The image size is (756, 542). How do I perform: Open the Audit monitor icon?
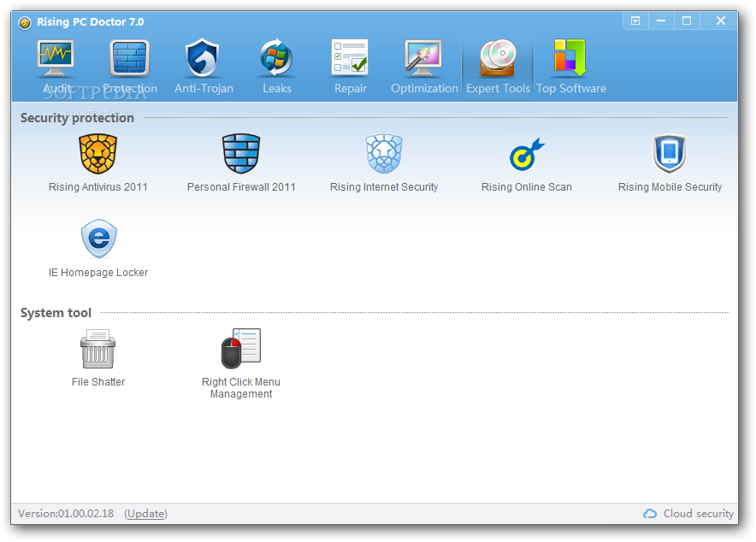pyautogui.click(x=56, y=58)
